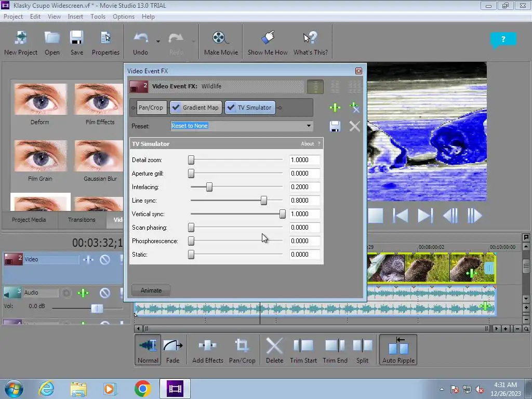Uncheck the Gradient Map effect checkbox
This screenshot has width=532, height=399.
[x=176, y=108]
